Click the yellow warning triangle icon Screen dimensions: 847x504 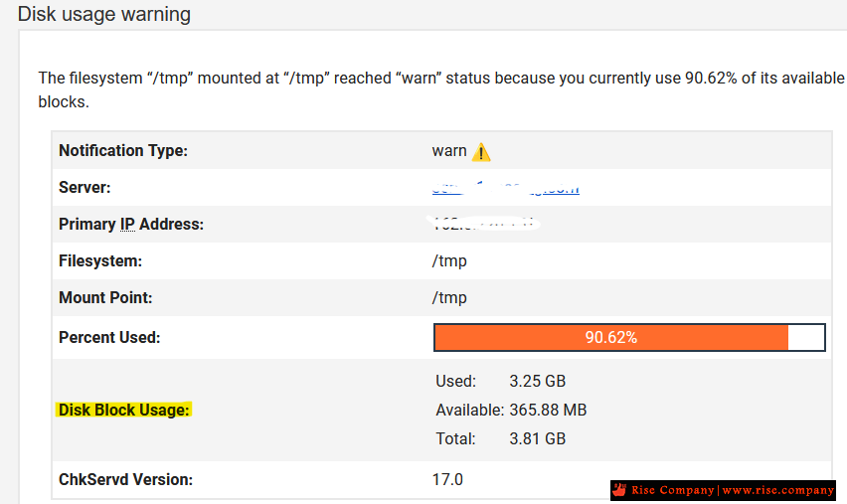[481, 152]
